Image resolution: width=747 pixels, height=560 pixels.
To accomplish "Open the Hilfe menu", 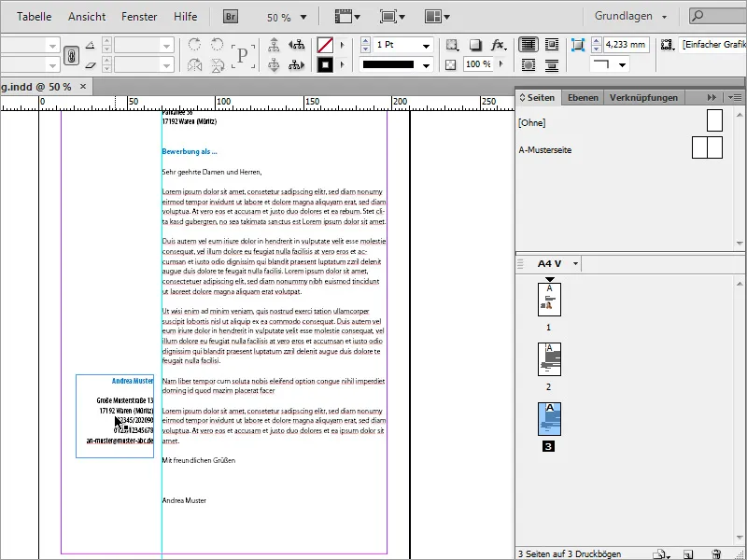I will (x=185, y=17).
